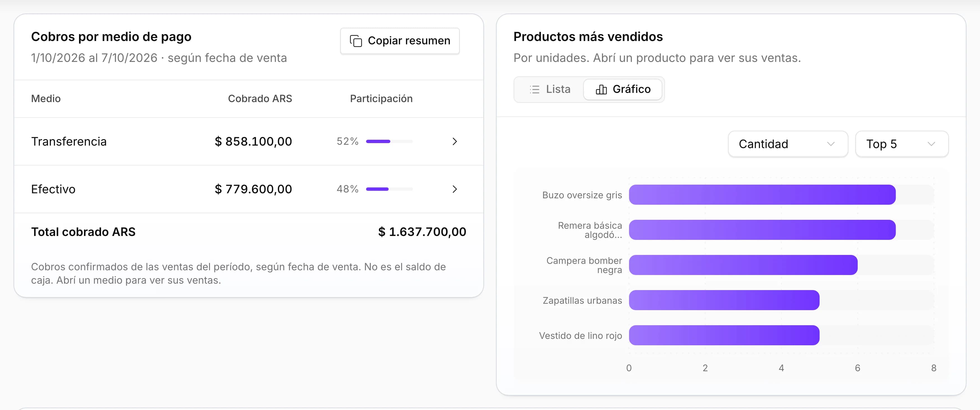Select the Zapatillas urbanas bar
The height and width of the screenshot is (410, 980).
[724, 300]
